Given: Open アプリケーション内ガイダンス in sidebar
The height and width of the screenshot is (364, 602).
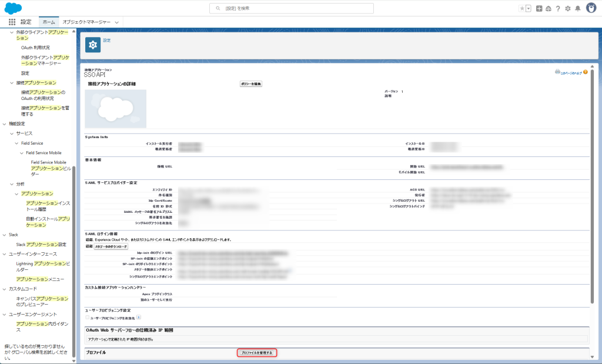Looking at the screenshot, I should (x=42, y=327).
